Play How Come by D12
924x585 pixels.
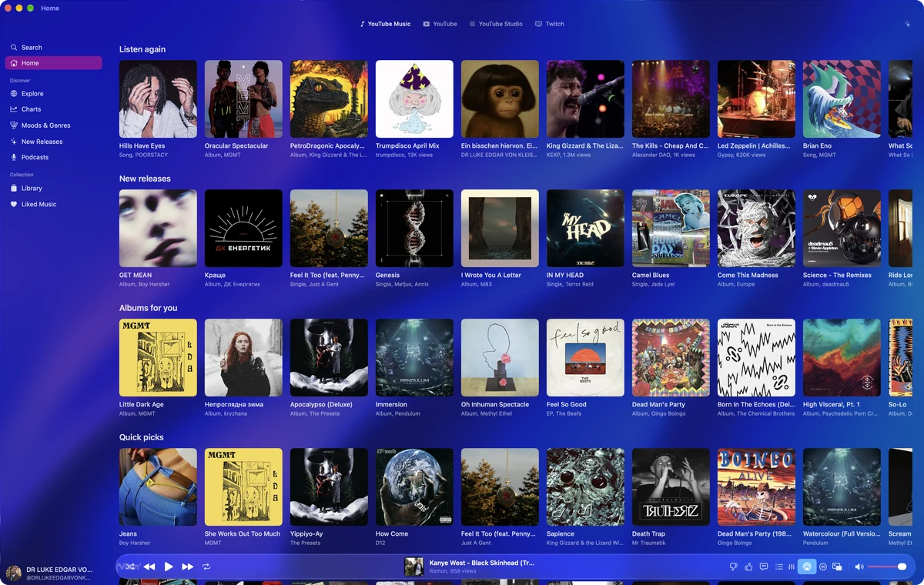[414, 487]
